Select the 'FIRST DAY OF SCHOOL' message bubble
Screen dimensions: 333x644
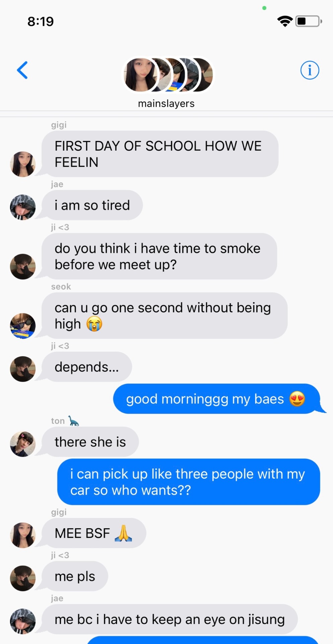click(160, 154)
